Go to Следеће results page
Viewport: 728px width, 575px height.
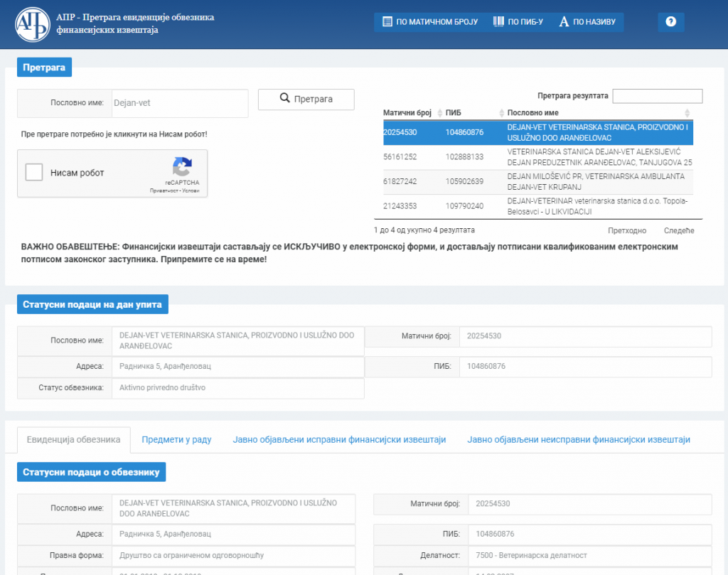click(x=678, y=230)
